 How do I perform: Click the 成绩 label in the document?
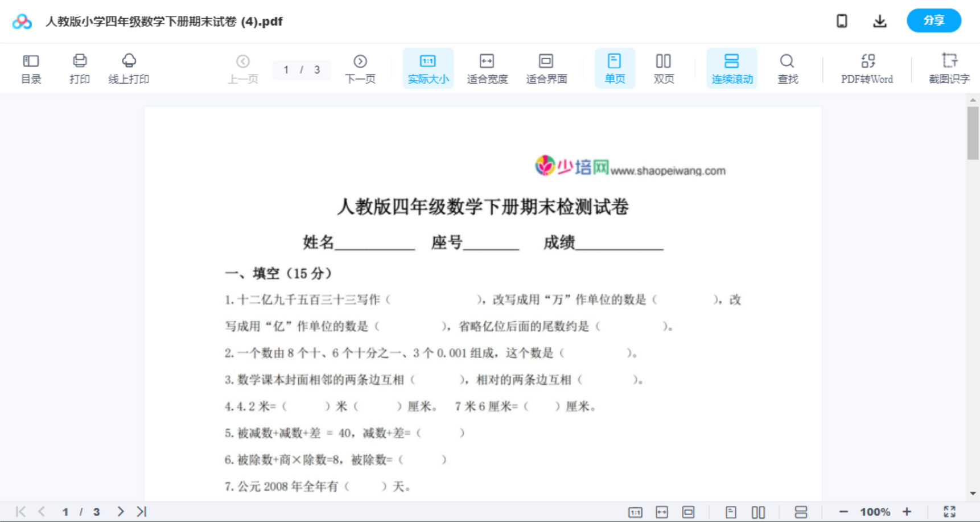coord(559,242)
